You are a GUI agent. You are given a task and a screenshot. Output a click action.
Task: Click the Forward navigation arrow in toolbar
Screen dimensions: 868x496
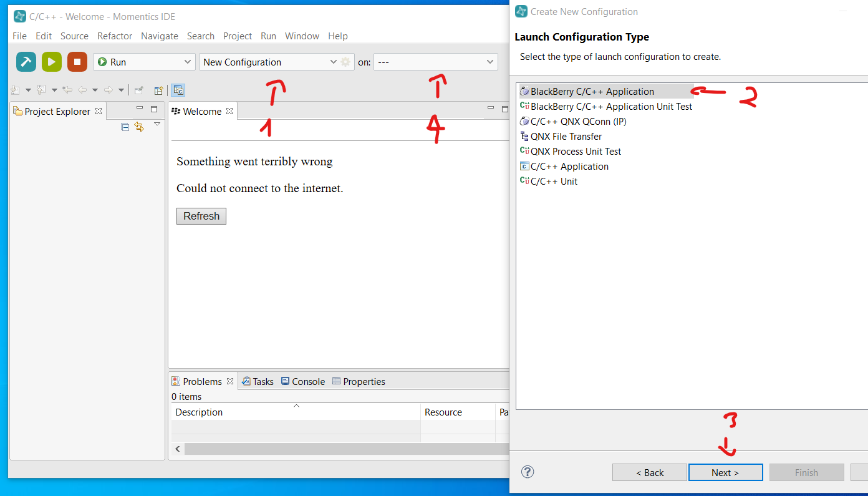[109, 90]
